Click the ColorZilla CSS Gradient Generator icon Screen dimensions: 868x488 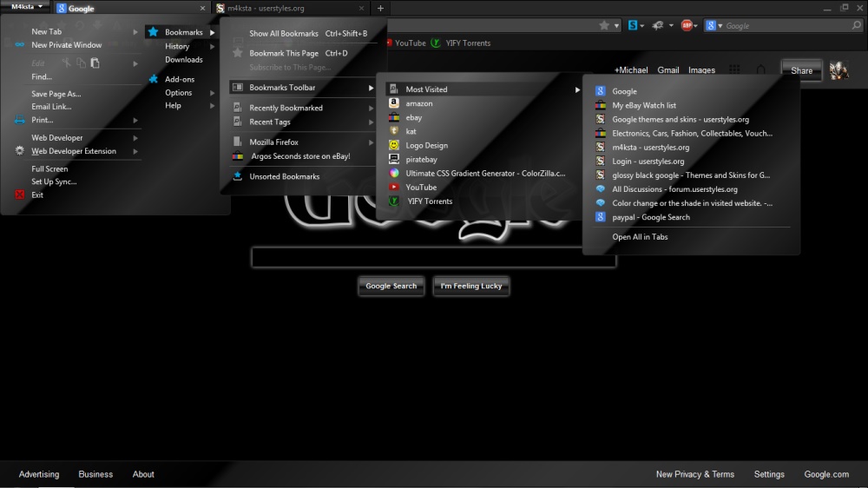coord(393,174)
